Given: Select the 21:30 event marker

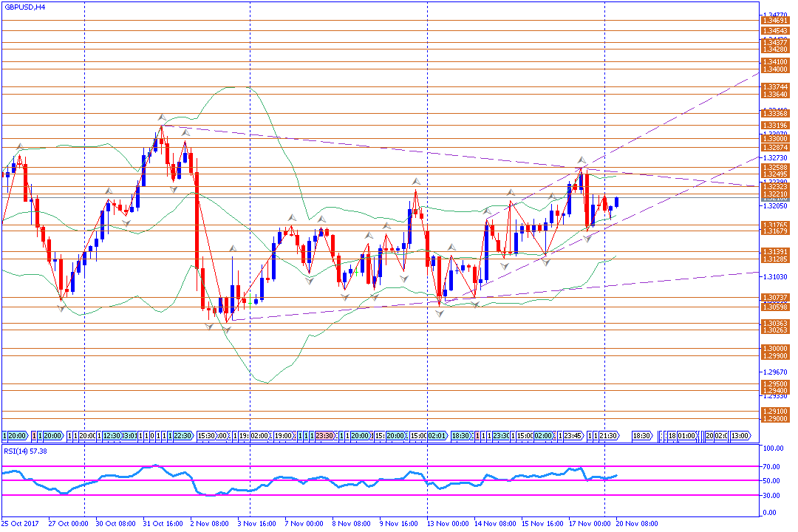Looking at the screenshot, I should pos(609,436).
